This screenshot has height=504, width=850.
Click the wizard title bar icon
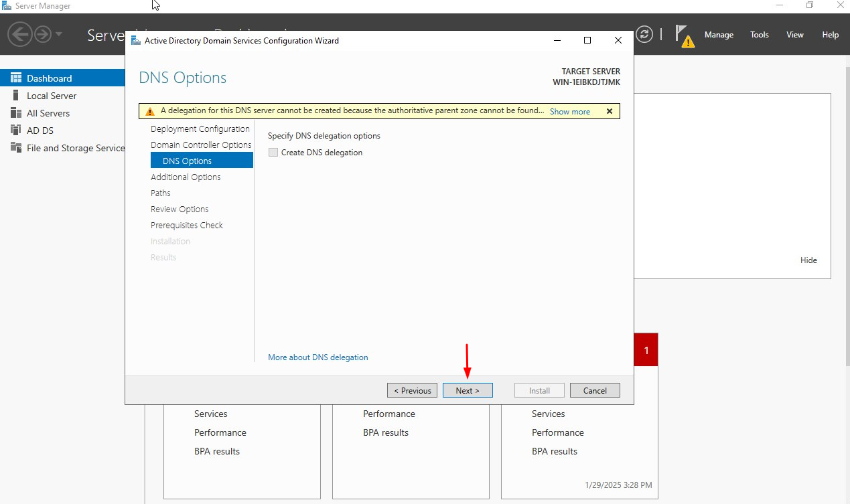136,41
